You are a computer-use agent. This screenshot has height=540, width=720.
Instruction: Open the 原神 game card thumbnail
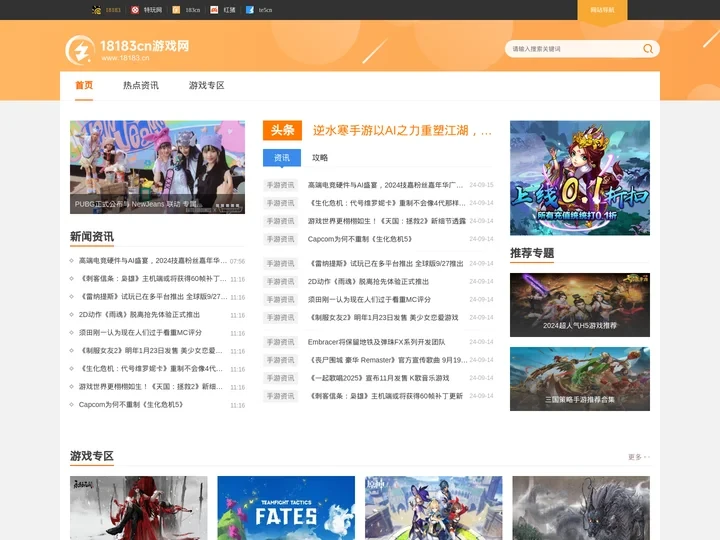(433, 508)
